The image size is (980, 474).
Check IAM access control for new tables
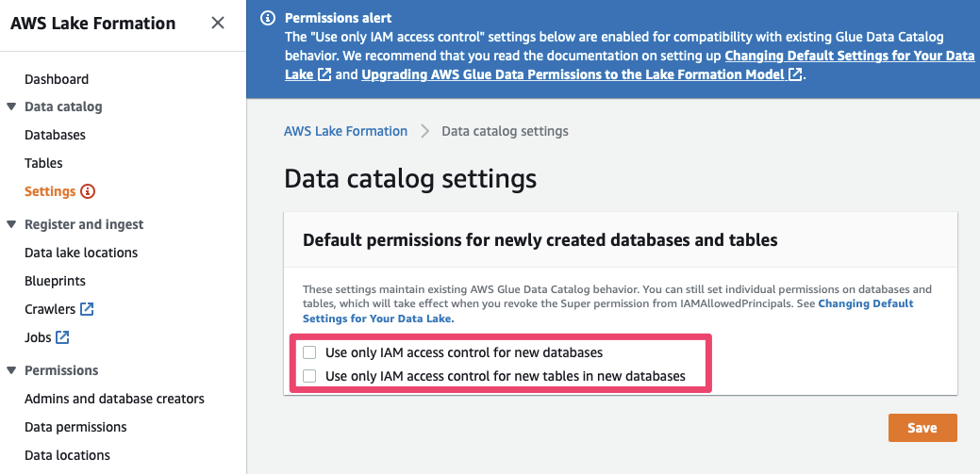click(x=309, y=376)
